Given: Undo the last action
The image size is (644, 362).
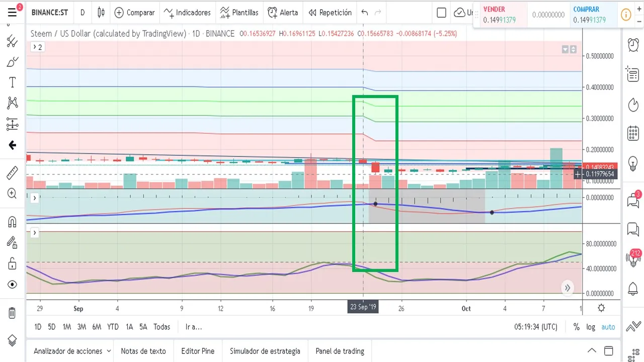Looking at the screenshot, I should click(365, 13).
